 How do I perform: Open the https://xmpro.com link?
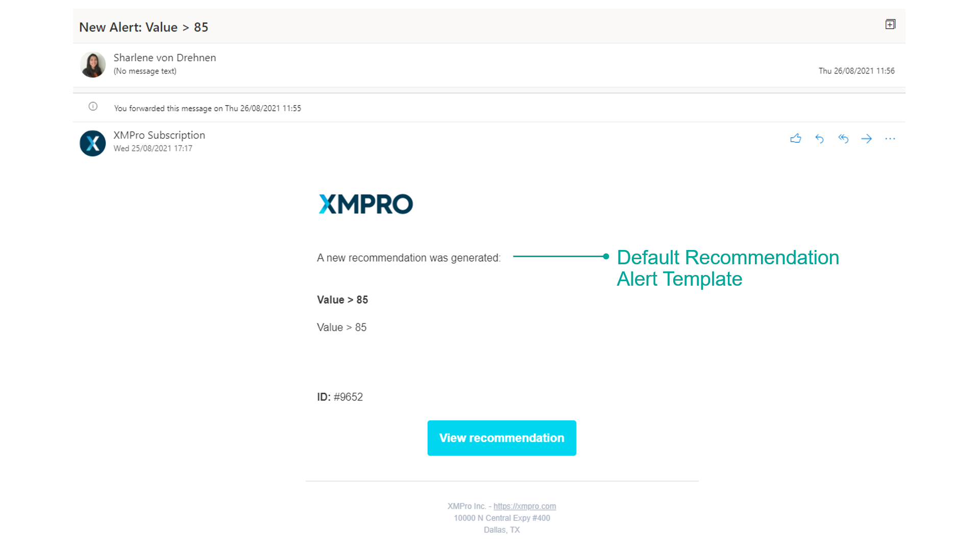(x=524, y=506)
